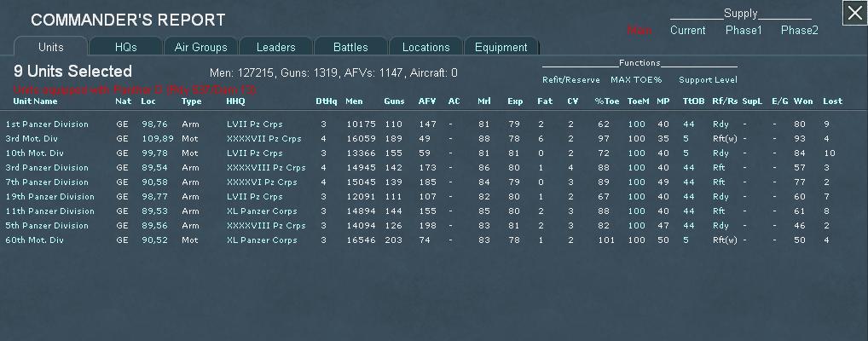The width and height of the screenshot is (868, 341).
Task: Sort by the Lost column header
Action: 832,101
